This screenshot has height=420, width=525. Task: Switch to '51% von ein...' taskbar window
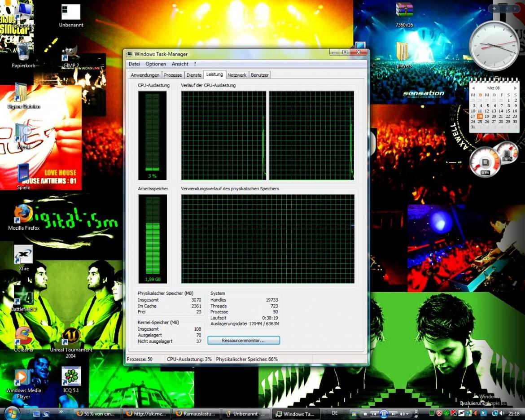96,414
